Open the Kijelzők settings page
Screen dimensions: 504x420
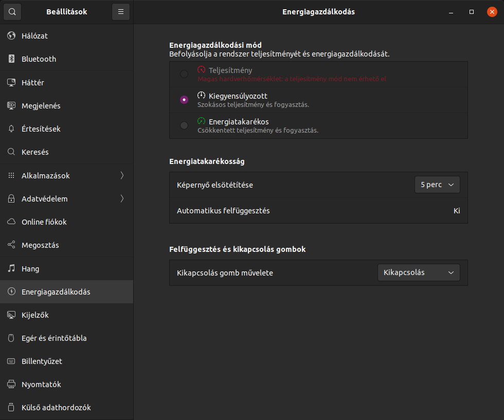[66, 315]
